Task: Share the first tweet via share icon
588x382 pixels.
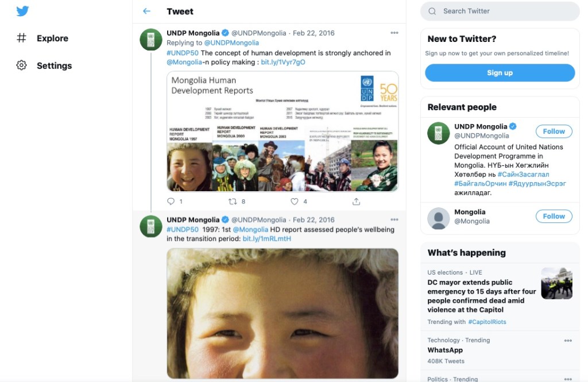Action: tap(356, 202)
